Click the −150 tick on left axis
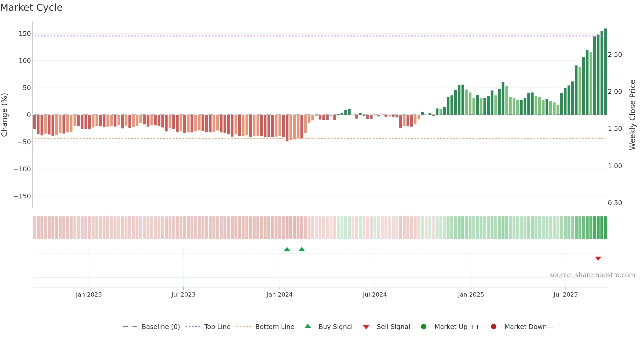The width and height of the screenshot is (644, 362). click(x=22, y=196)
